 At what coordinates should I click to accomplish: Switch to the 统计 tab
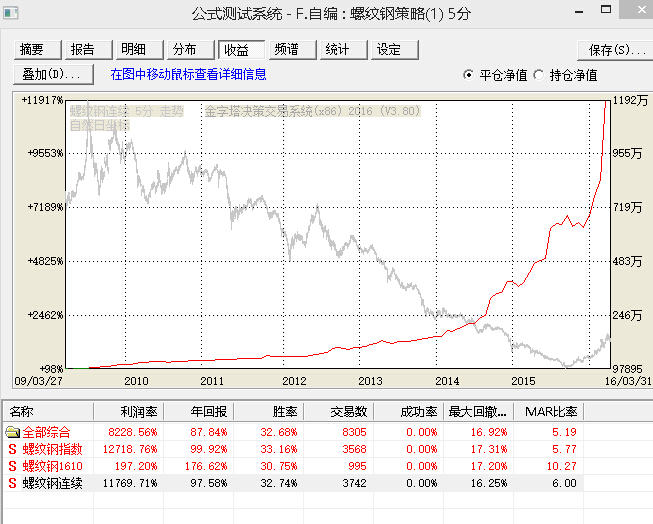click(x=344, y=50)
